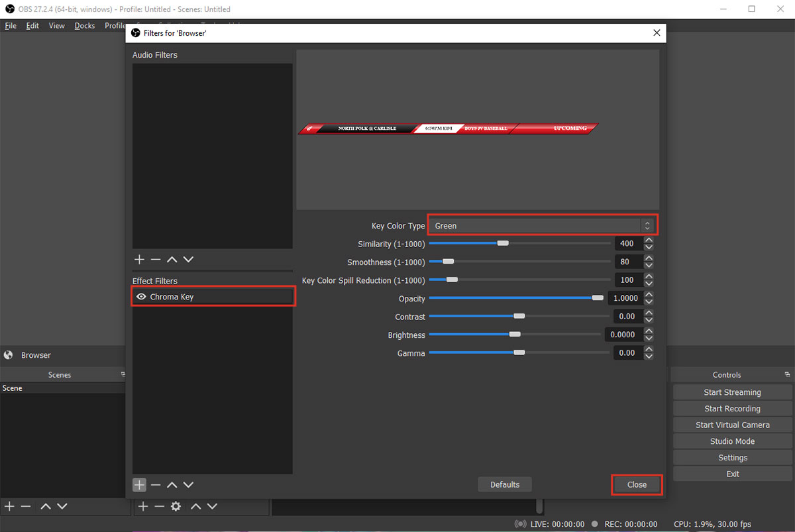Increase Key Color Spill Reduction up arrow
The width and height of the screenshot is (795, 532).
pos(649,277)
